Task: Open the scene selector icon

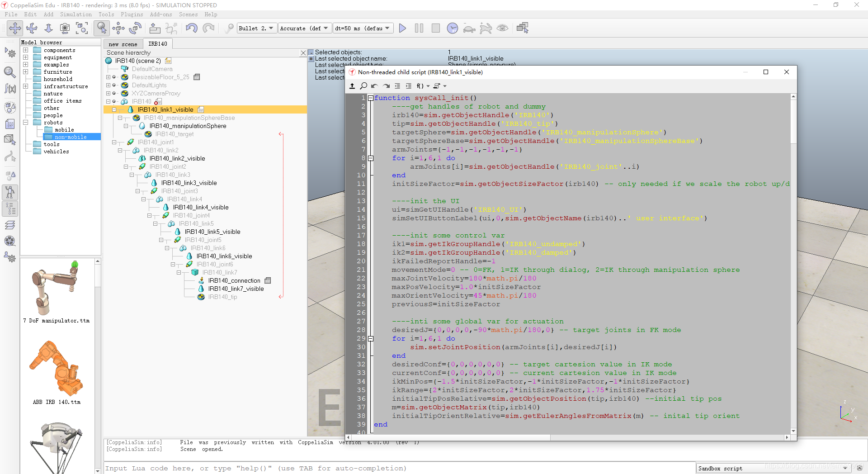Action: (x=523, y=28)
